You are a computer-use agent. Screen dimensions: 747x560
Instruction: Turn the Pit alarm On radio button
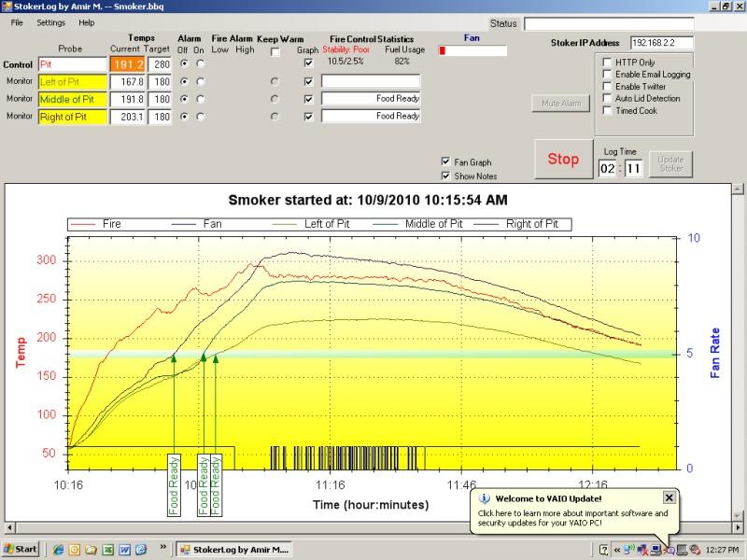(201, 64)
